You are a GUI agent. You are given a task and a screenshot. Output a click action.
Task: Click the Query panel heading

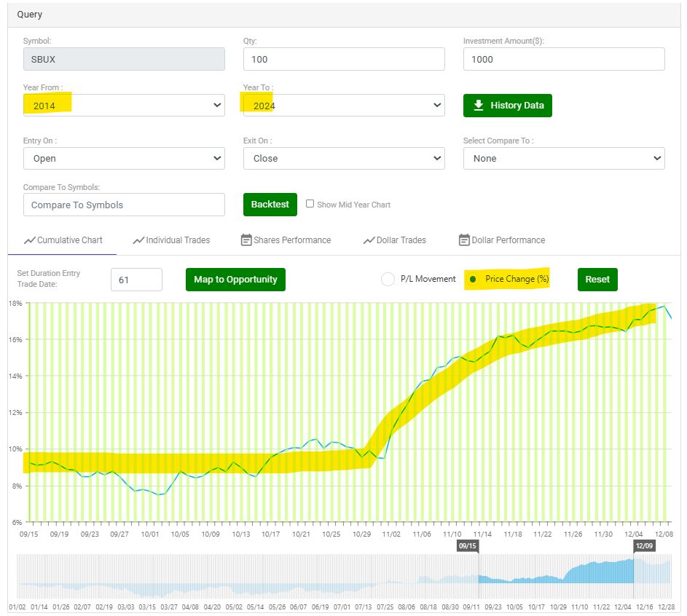click(x=30, y=15)
